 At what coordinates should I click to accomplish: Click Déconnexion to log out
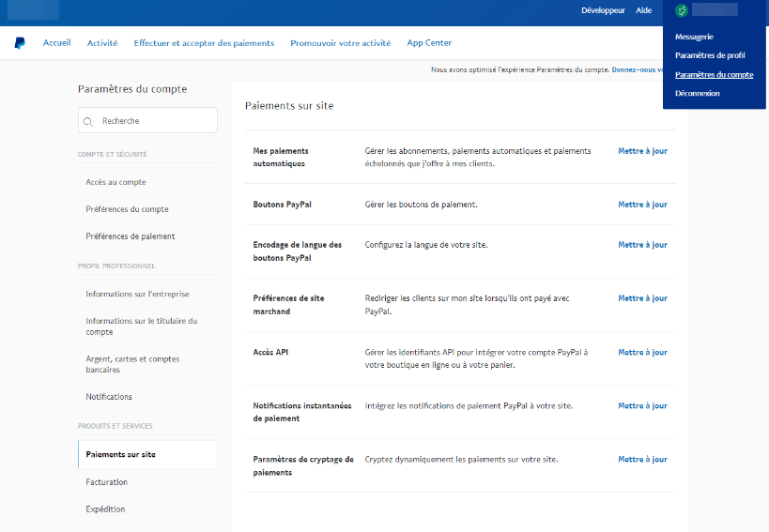click(x=698, y=93)
